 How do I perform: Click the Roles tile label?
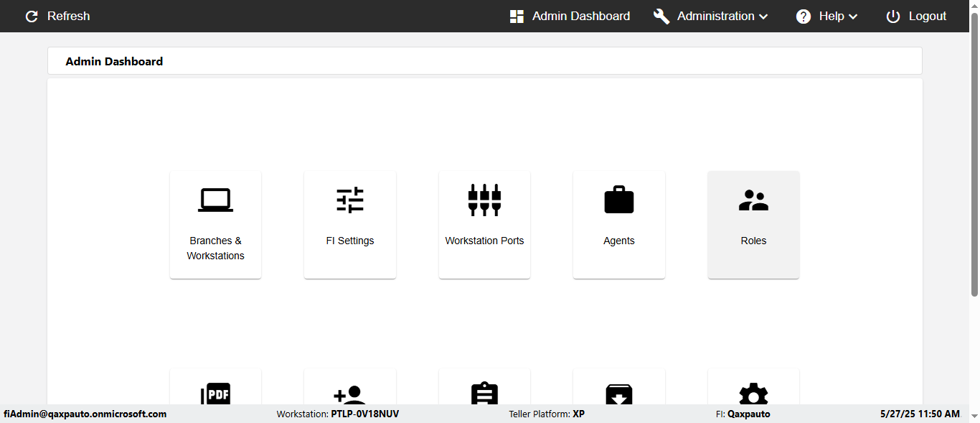(x=753, y=241)
